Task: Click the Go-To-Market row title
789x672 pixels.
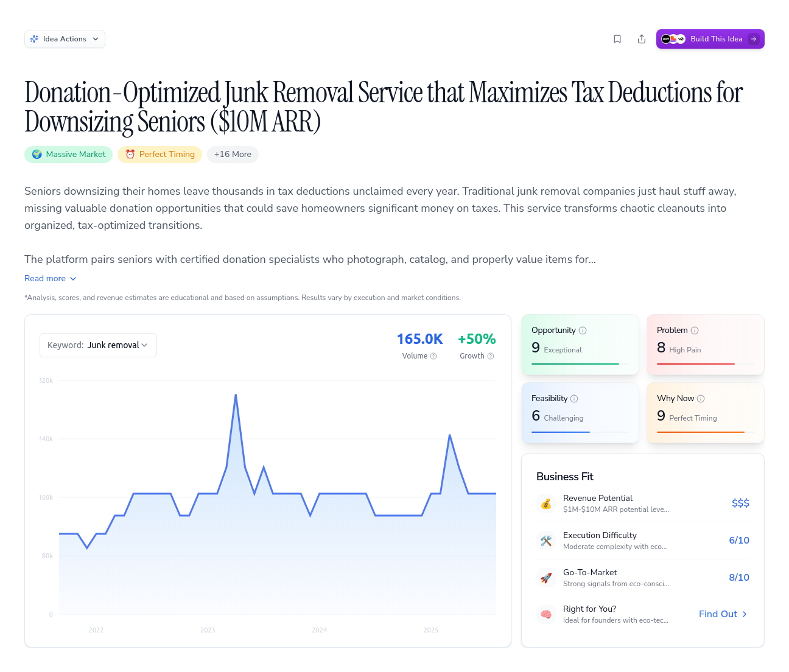Action: (x=590, y=572)
